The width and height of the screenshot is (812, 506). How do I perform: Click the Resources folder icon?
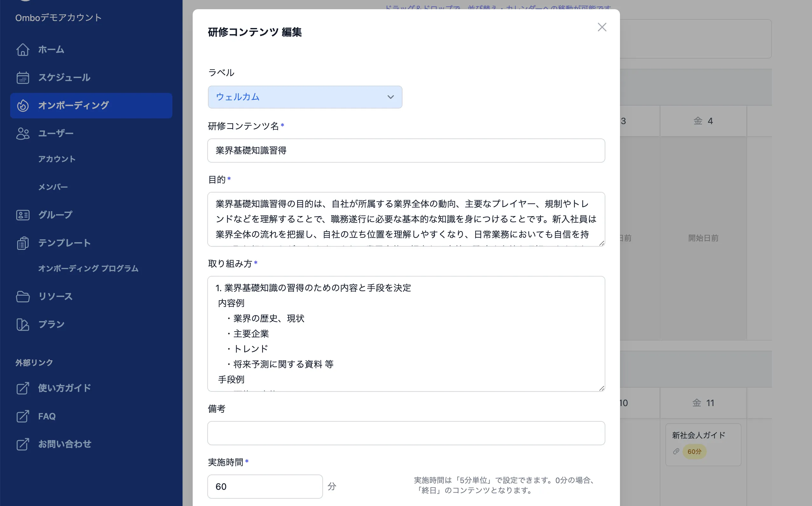tap(23, 297)
